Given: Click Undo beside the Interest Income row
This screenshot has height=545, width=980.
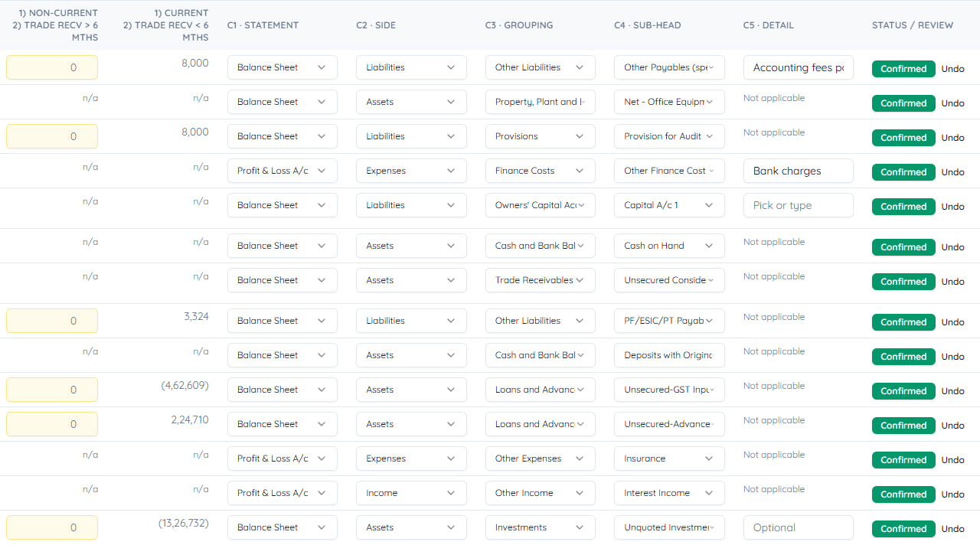Looking at the screenshot, I should (x=952, y=494).
